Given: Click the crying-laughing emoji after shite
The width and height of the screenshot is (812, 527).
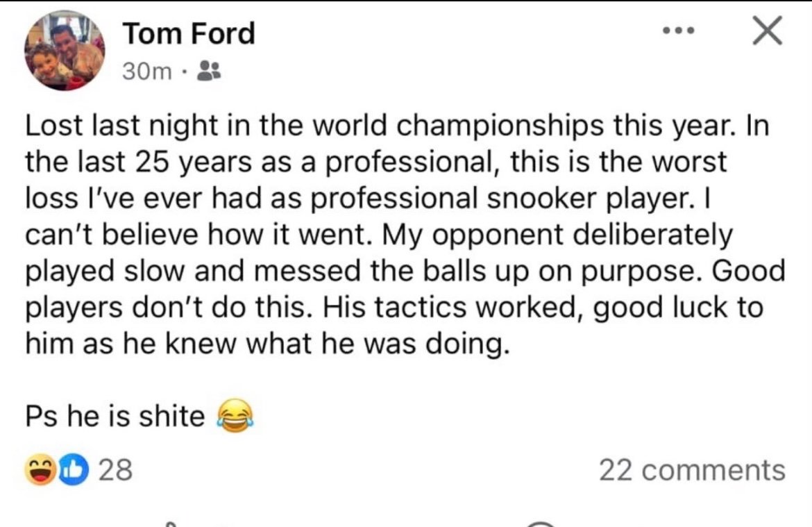Looking at the screenshot, I should (x=236, y=415).
